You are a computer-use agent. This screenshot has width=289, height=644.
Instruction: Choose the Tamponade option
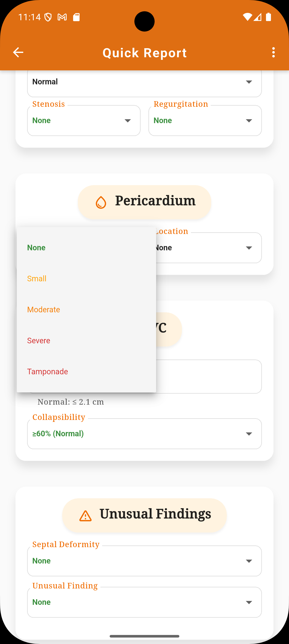point(86,372)
